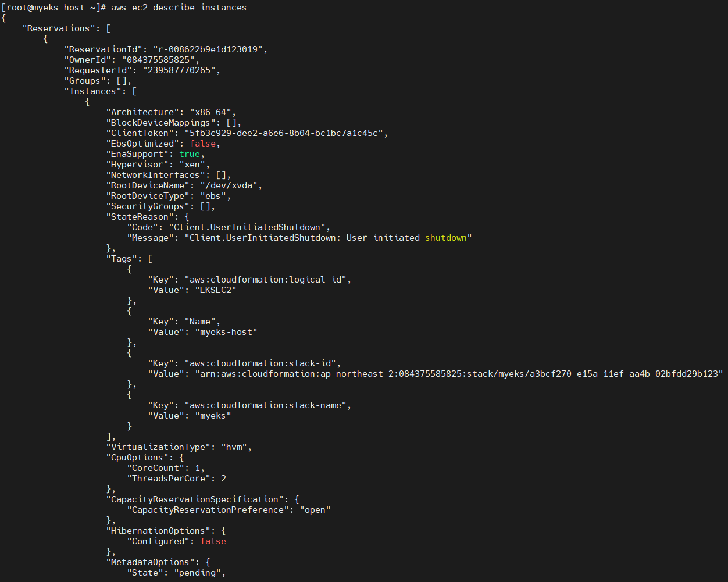The image size is (728, 582).
Task: Click the ClientToken value 5fb3c929-dee2-a6e6-8b04-bc1bc7a1c45c
Action: pos(283,133)
